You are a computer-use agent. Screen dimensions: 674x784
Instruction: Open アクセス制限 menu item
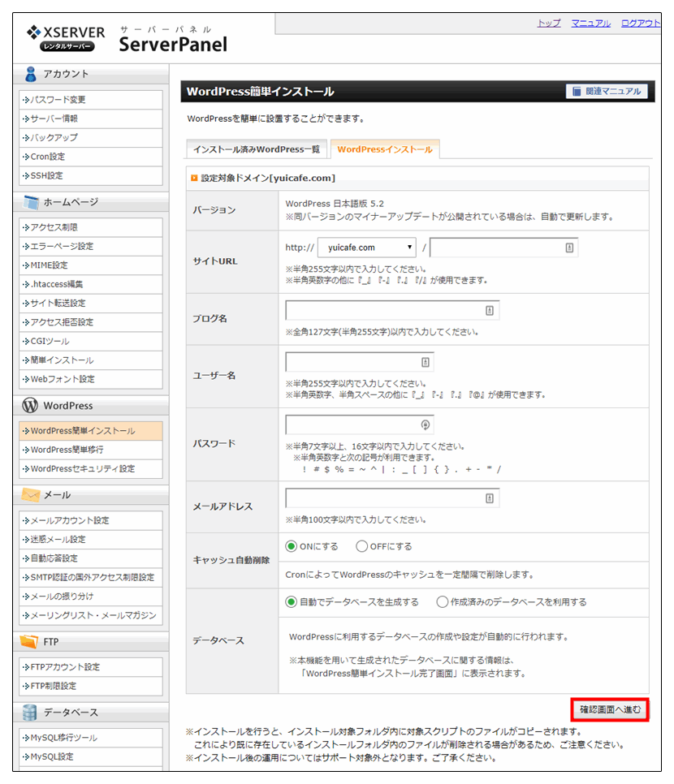[x=91, y=227]
